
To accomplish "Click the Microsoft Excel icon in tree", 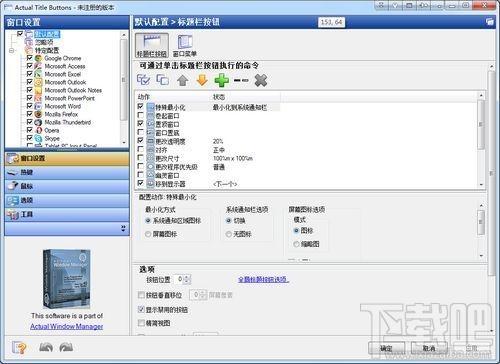I will point(39,74).
